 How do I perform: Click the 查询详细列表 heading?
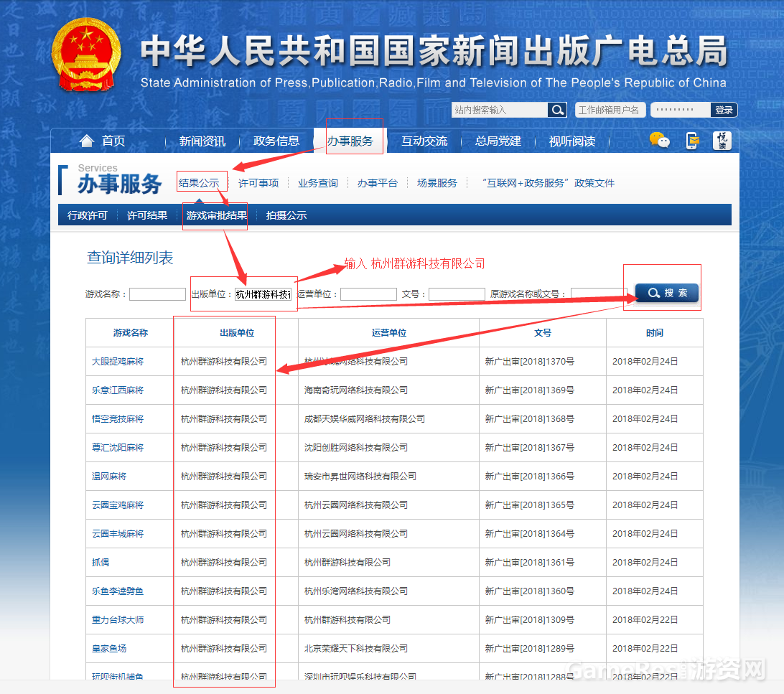click(x=130, y=258)
